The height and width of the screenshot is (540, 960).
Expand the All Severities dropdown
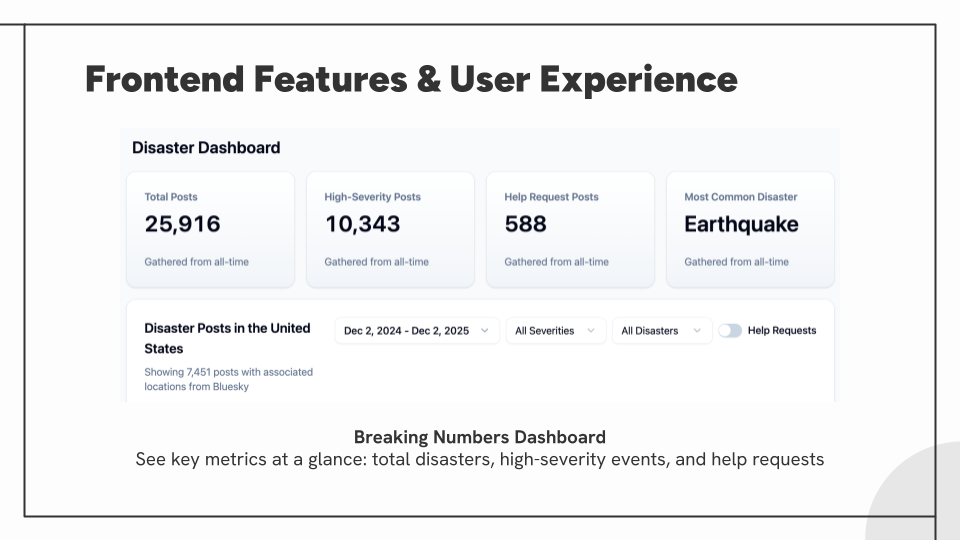coord(556,331)
